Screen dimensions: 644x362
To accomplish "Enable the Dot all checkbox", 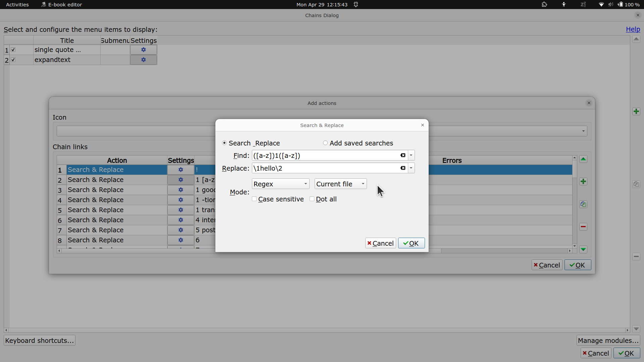I will (x=312, y=199).
